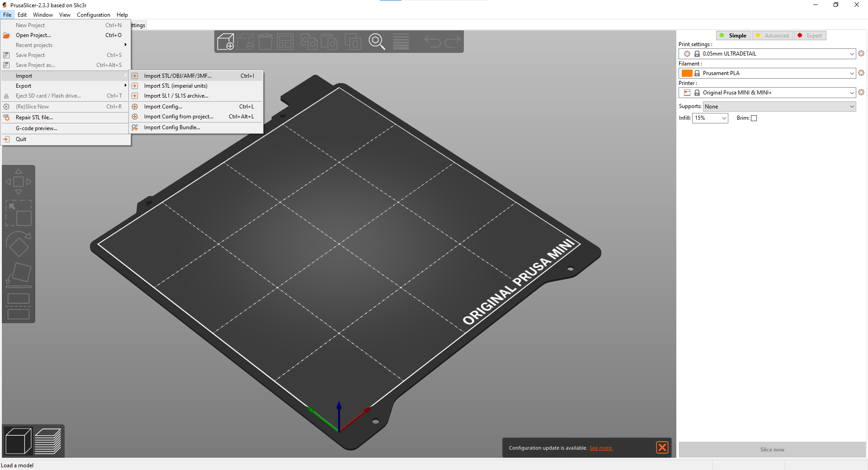
Task: Open the Infill percentage dropdown
Action: pyautogui.click(x=710, y=118)
